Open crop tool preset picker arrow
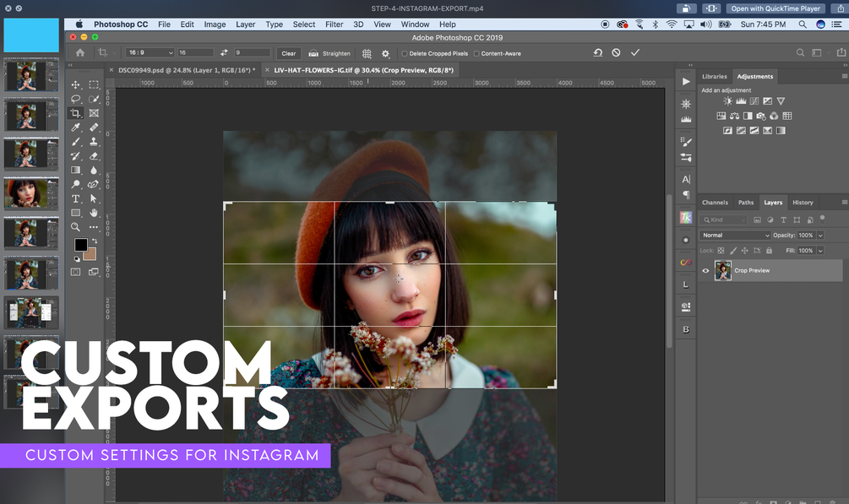This screenshot has width=849, height=504. (x=114, y=53)
